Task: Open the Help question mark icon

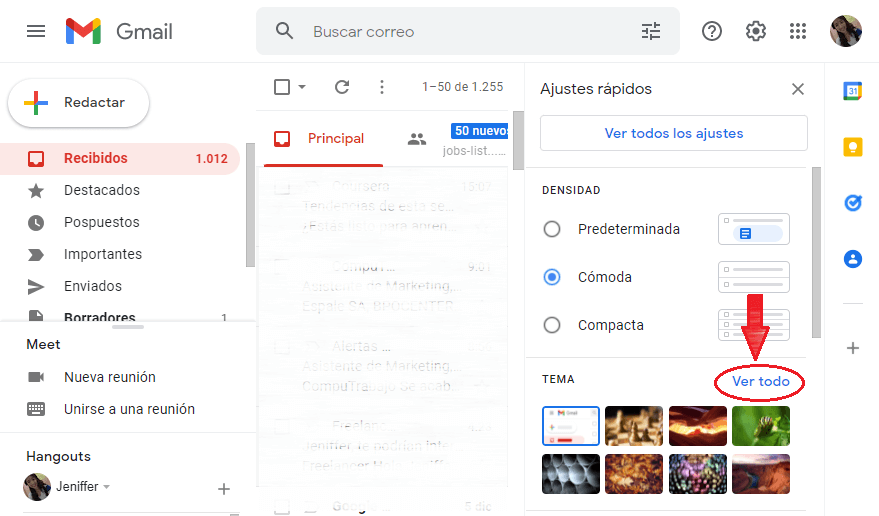Action: [x=712, y=31]
